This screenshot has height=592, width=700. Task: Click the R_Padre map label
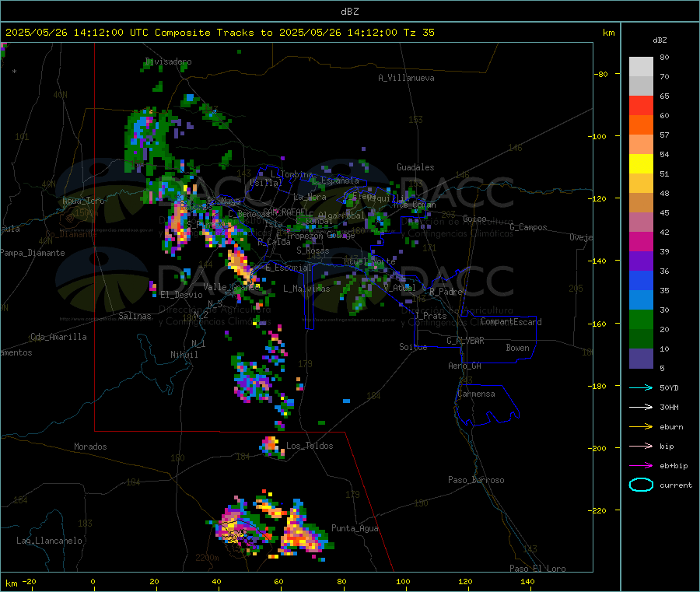446,292
